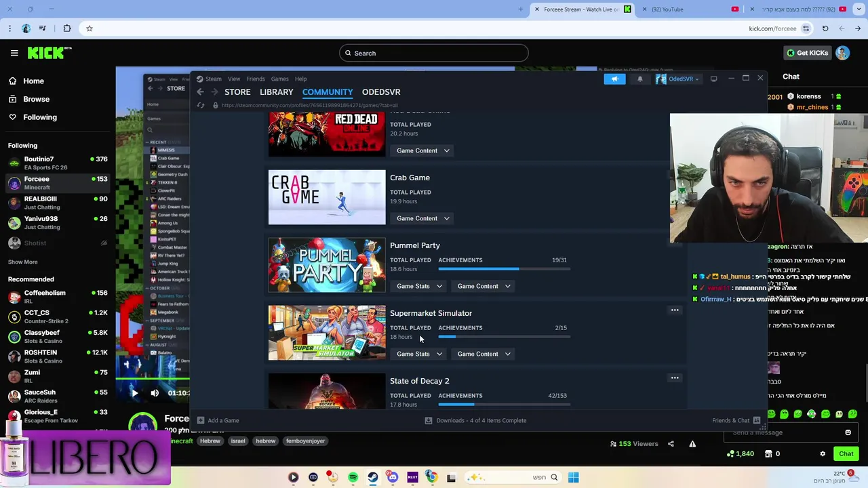The height and width of the screenshot is (488, 868).
Task: Open Discord from the taskbar
Action: [393, 477]
